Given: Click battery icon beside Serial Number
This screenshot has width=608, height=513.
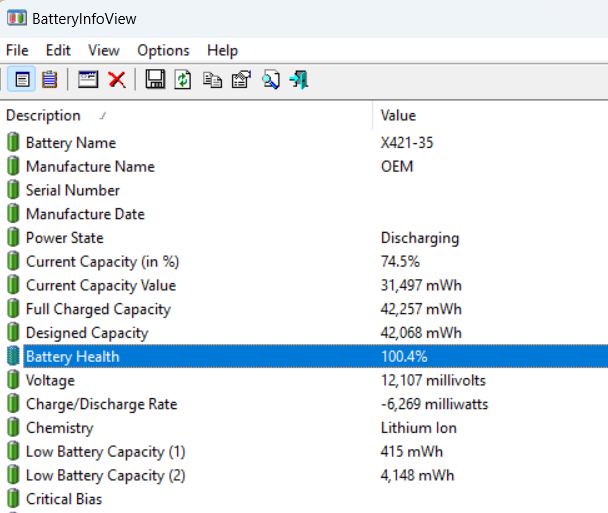Looking at the screenshot, I should coord(13,190).
